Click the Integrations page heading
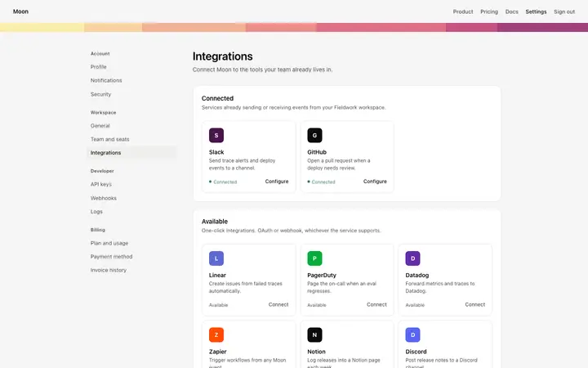The image size is (588, 368). [223, 56]
